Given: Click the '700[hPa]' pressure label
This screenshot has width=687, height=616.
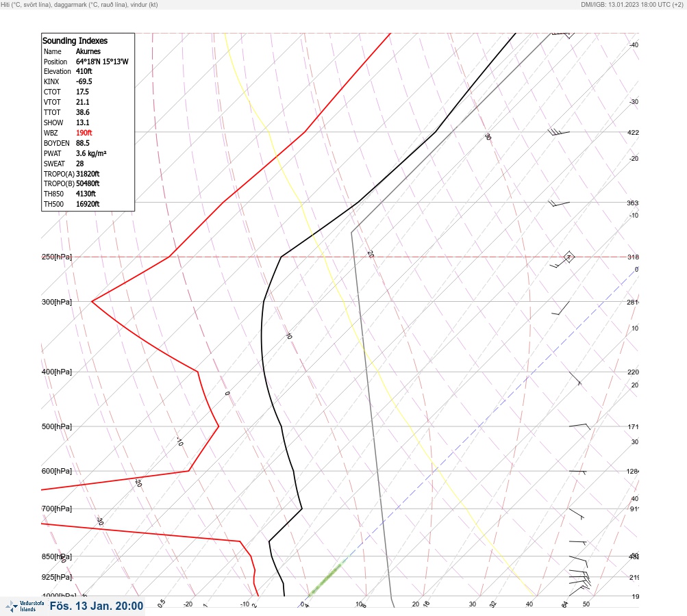Looking at the screenshot, I should click(x=57, y=509).
